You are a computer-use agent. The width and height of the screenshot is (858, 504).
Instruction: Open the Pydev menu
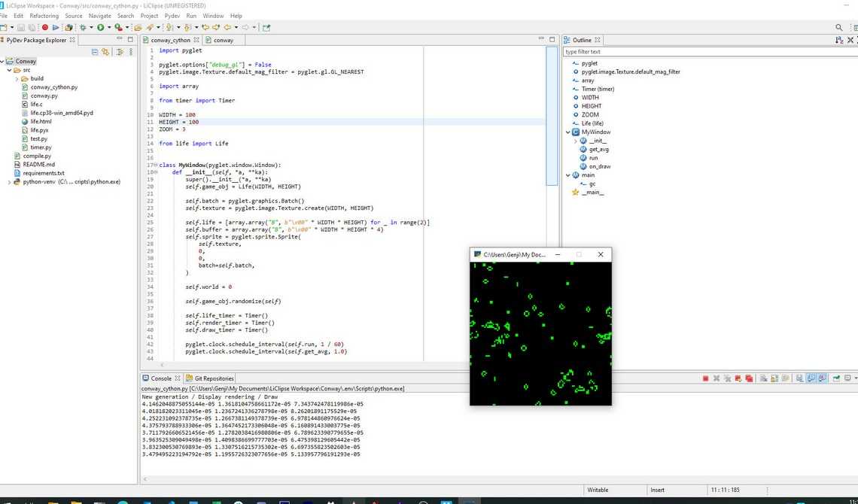coord(172,16)
